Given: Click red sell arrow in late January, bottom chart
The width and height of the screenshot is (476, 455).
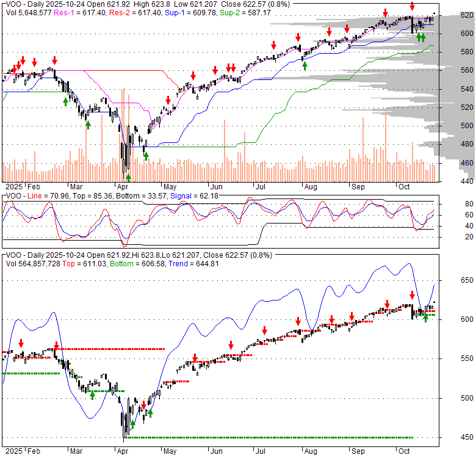Looking at the screenshot, I should (21, 343).
